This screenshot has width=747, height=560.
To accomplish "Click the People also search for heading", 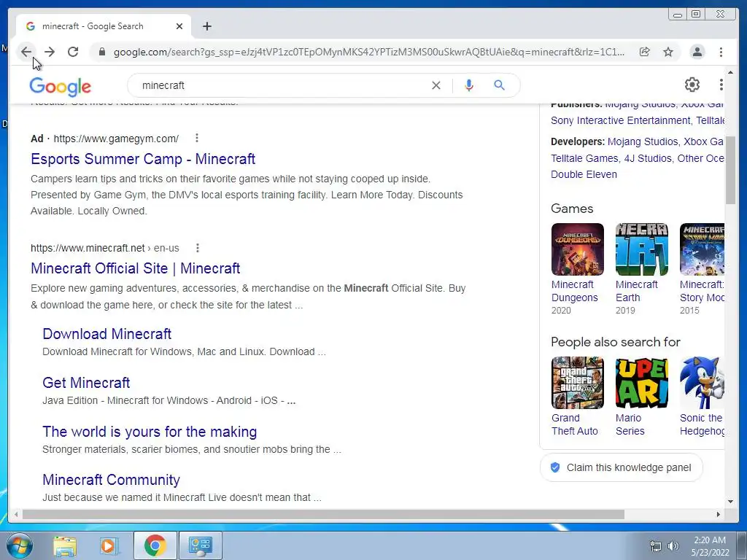I will tap(616, 342).
